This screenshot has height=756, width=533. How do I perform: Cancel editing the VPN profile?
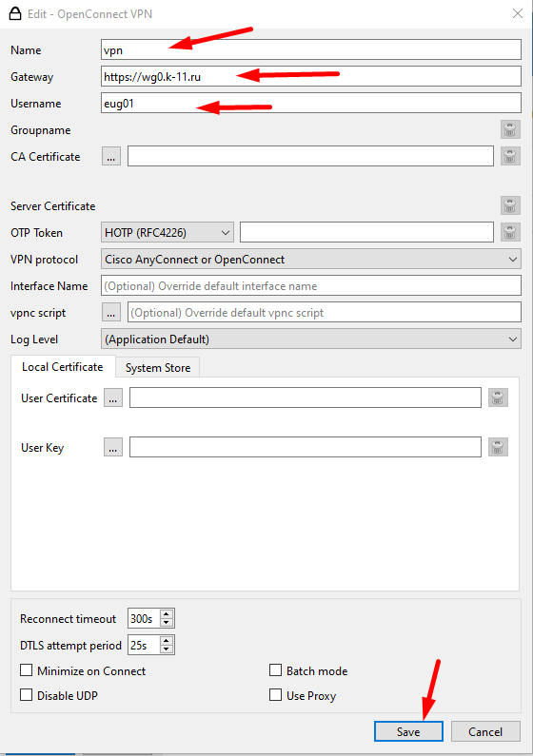(x=485, y=731)
